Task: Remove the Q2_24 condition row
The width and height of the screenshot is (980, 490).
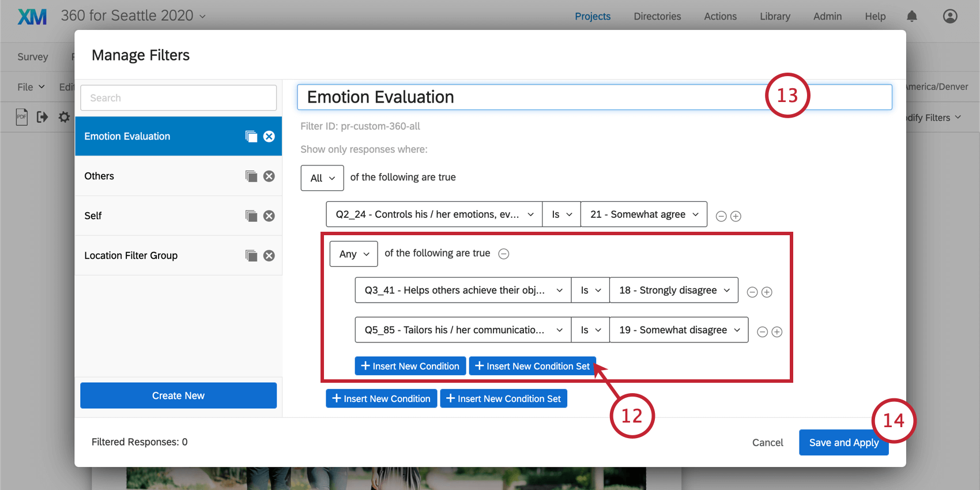Action: point(721,216)
